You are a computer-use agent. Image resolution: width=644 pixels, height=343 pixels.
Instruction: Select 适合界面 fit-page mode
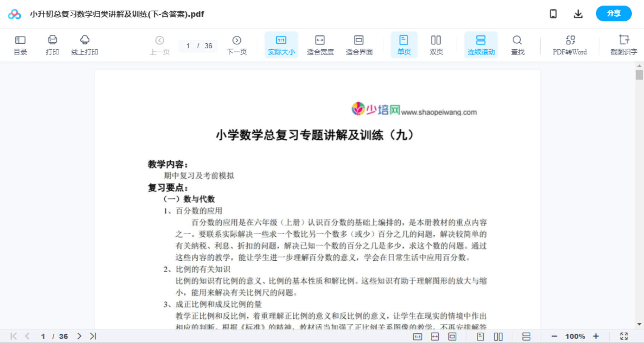359,45
